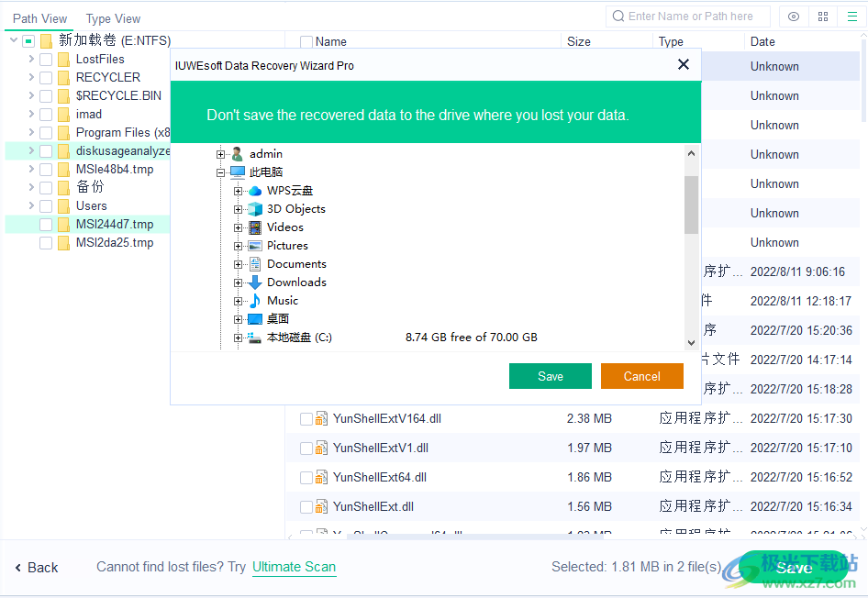Viewport: 868px width, 598px height.
Task: Click scroll-up arrow in dialog tree
Action: (691, 153)
